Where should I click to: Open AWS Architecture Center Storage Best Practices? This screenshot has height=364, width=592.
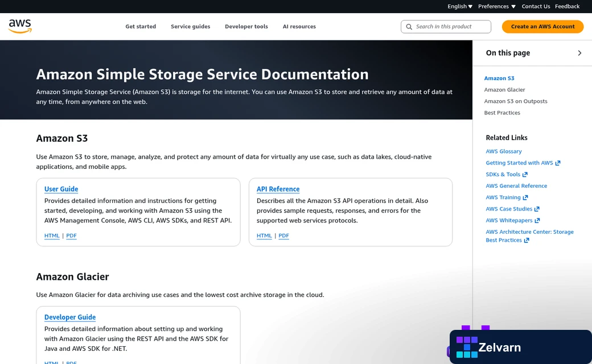pyautogui.click(x=529, y=236)
